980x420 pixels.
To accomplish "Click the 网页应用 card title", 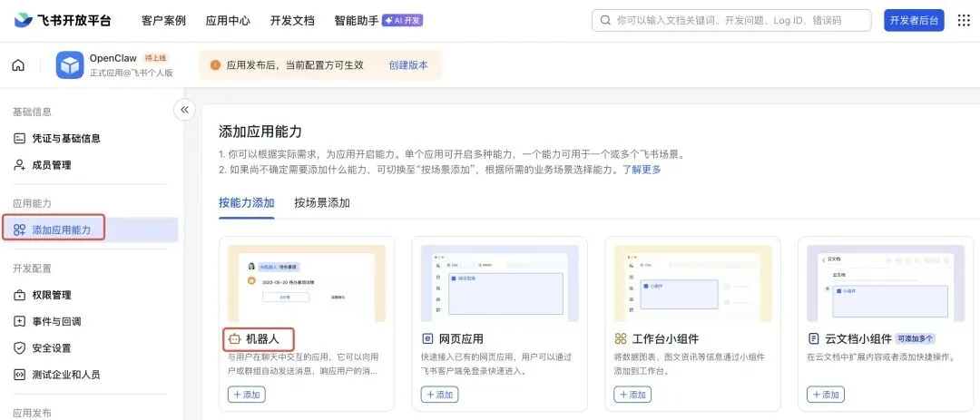I will 461,339.
